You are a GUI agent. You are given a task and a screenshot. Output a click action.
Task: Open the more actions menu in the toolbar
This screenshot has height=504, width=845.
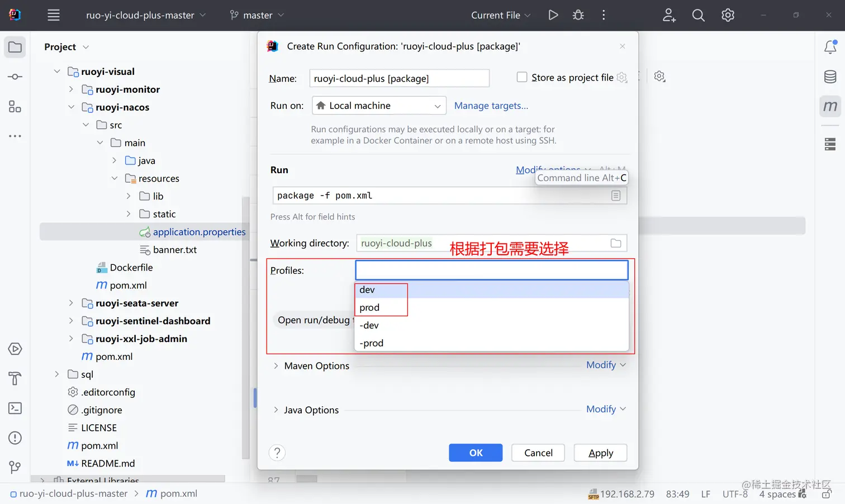tap(604, 15)
